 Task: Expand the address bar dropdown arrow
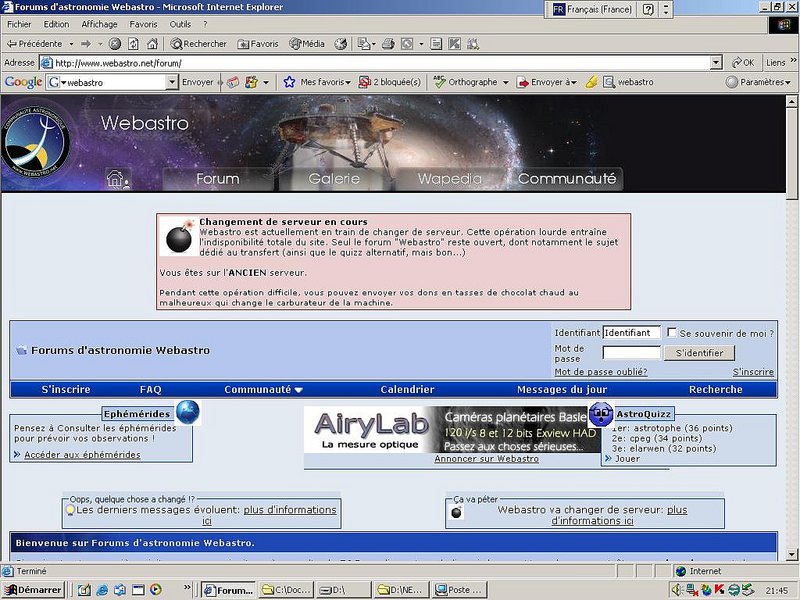716,63
